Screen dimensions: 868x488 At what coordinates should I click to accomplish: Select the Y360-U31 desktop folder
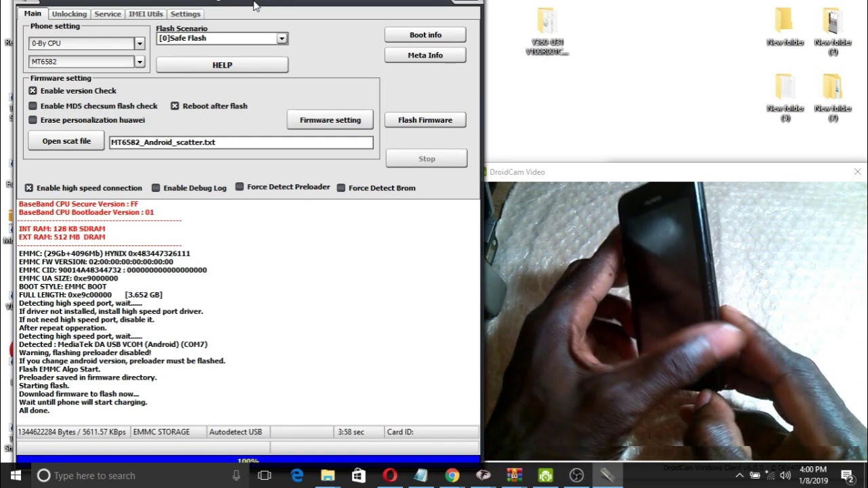tap(547, 32)
